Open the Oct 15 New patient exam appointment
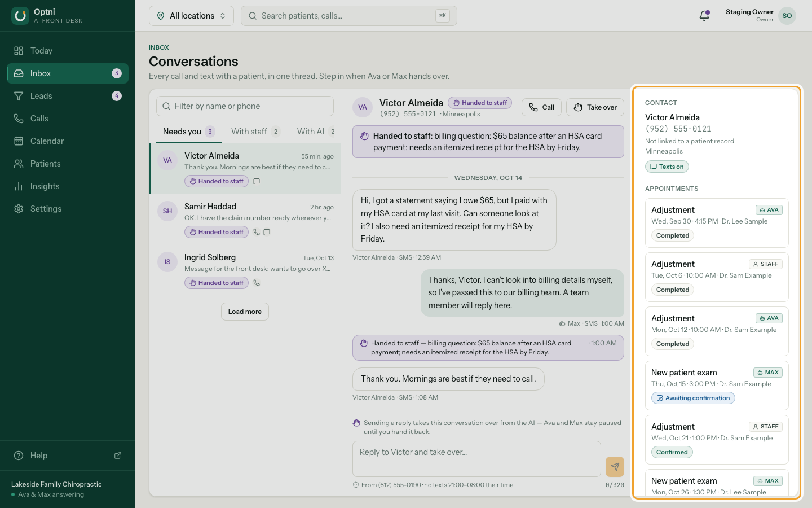Image resolution: width=812 pixels, height=508 pixels. pos(717,386)
